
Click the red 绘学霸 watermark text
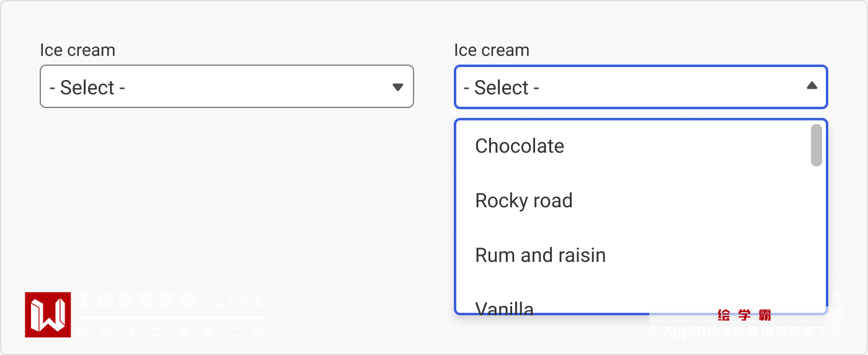tap(744, 315)
